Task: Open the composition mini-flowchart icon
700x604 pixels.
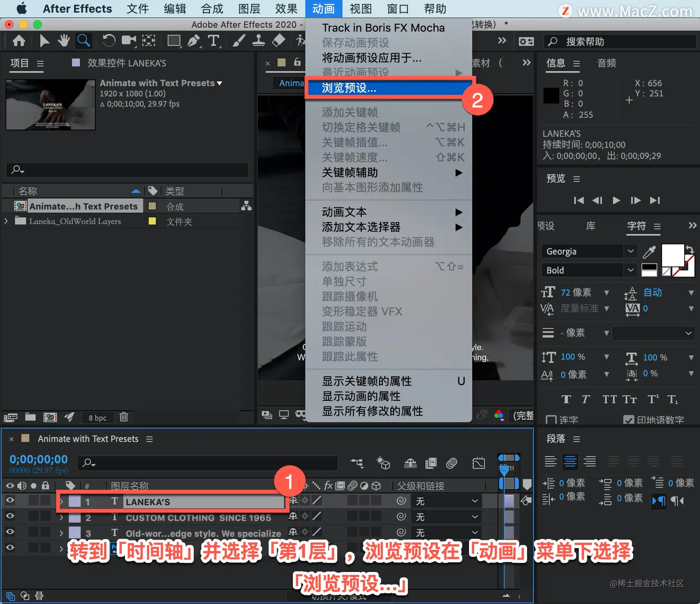Action: click(357, 463)
